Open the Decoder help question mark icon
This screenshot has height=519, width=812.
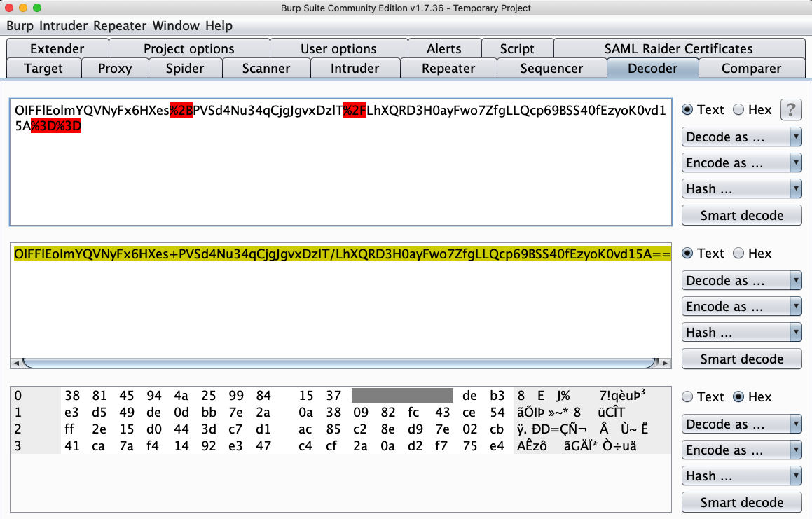pyautogui.click(x=791, y=110)
